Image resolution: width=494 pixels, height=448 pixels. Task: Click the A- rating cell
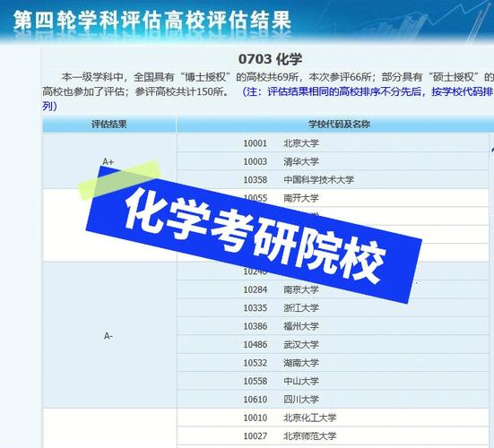pos(109,336)
